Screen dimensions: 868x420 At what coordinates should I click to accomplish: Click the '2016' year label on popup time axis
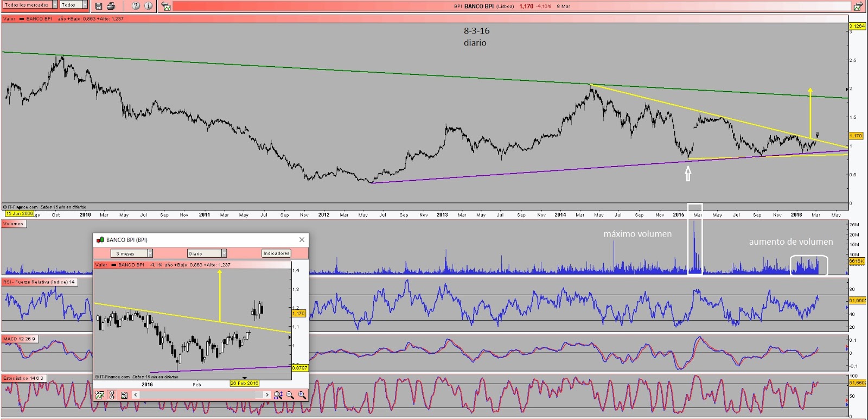(x=147, y=384)
